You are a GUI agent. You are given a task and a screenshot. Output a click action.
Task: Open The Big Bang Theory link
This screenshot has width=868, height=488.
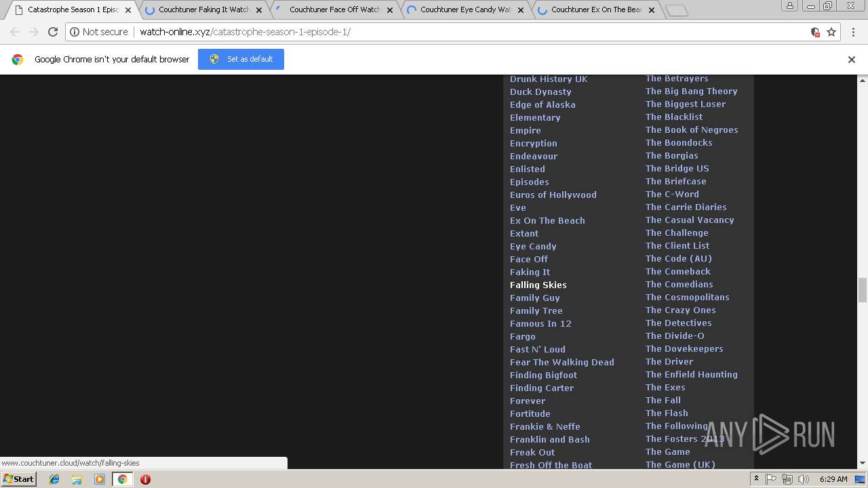pos(691,91)
